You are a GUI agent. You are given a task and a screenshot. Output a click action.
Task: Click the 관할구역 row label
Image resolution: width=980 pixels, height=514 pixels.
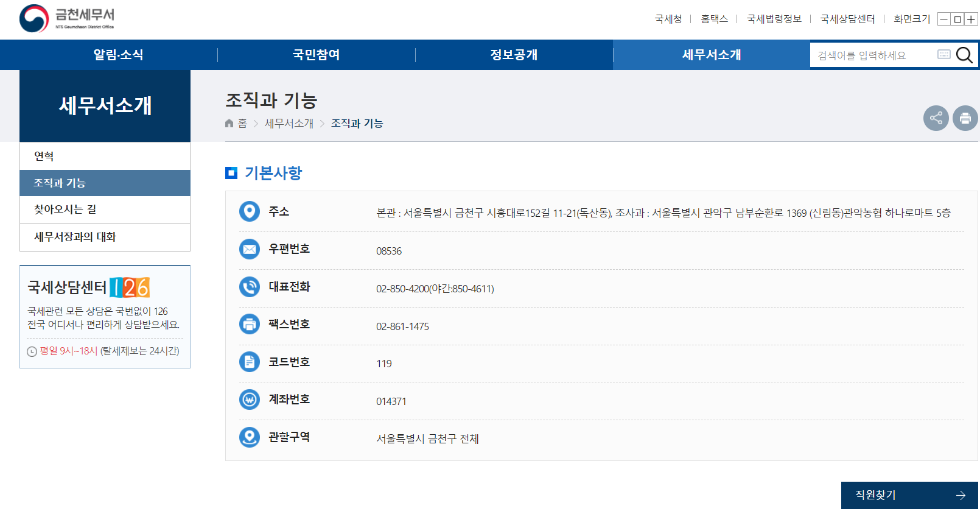pyautogui.click(x=289, y=437)
